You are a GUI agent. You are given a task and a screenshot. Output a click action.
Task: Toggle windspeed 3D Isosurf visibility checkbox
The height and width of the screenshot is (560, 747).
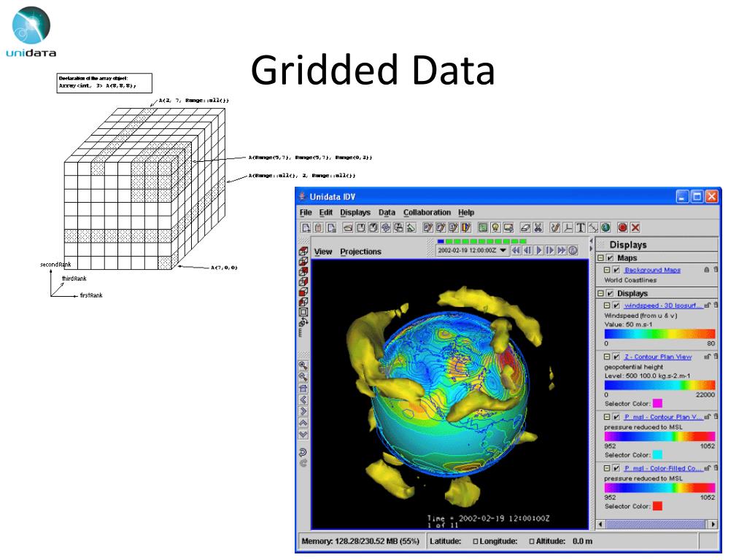point(616,306)
